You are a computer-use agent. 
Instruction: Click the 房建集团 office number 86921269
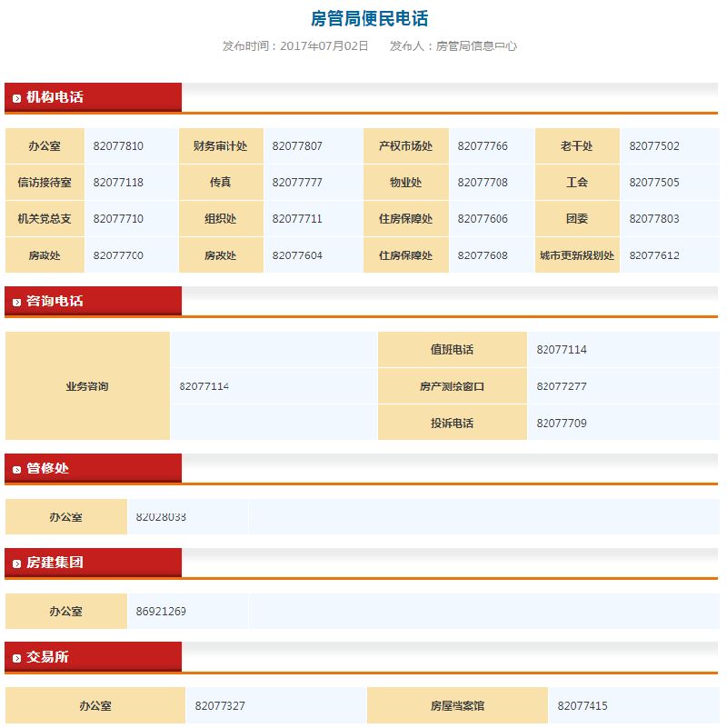(161, 612)
